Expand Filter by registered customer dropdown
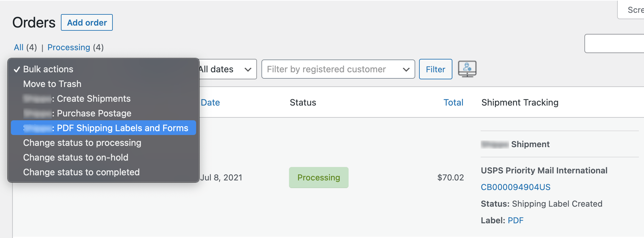The image size is (644, 238). pyautogui.click(x=338, y=69)
